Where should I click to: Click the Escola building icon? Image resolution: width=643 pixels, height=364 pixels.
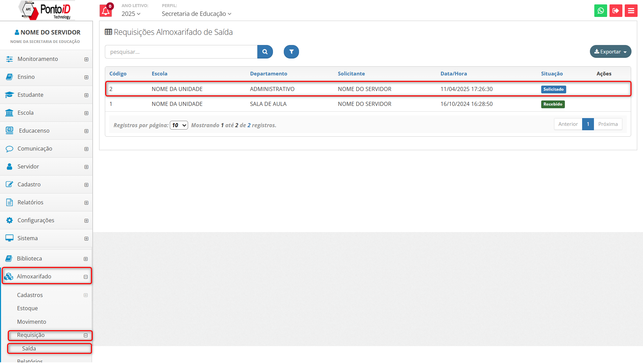coord(9,113)
